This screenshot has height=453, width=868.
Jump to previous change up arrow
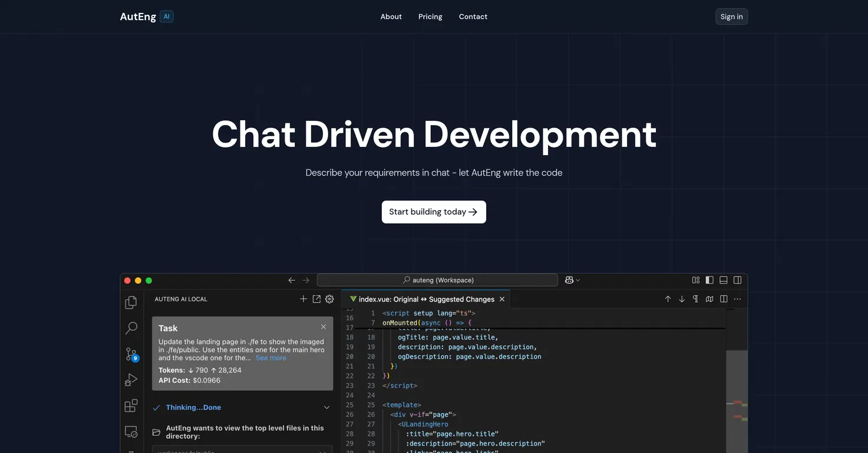pos(668,299)
